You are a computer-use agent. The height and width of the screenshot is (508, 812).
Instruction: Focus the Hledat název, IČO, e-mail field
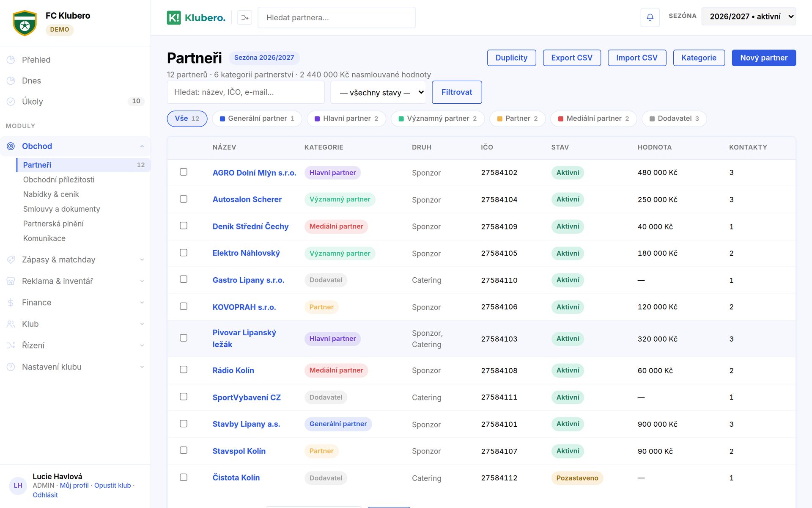tap(246, 92)
